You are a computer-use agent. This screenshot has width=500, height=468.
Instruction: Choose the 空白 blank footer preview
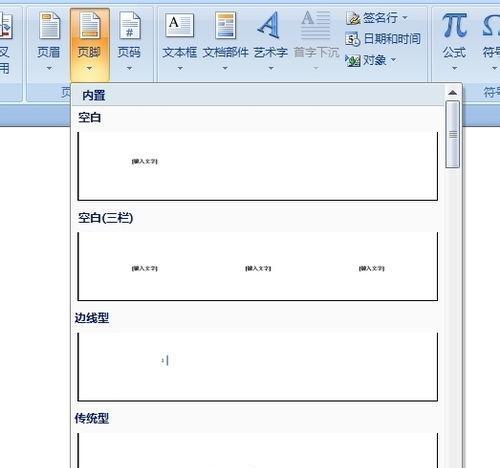coord(258,166)
